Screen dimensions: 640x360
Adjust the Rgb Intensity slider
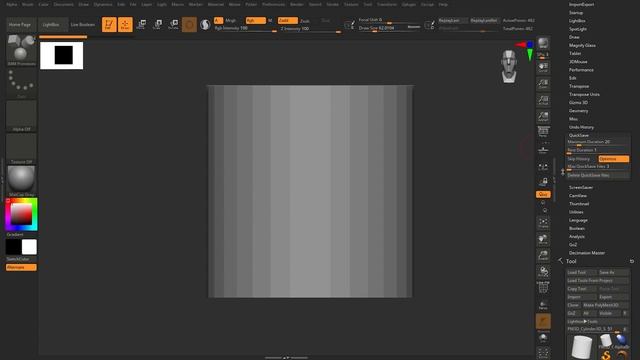(x=245, y=29)
